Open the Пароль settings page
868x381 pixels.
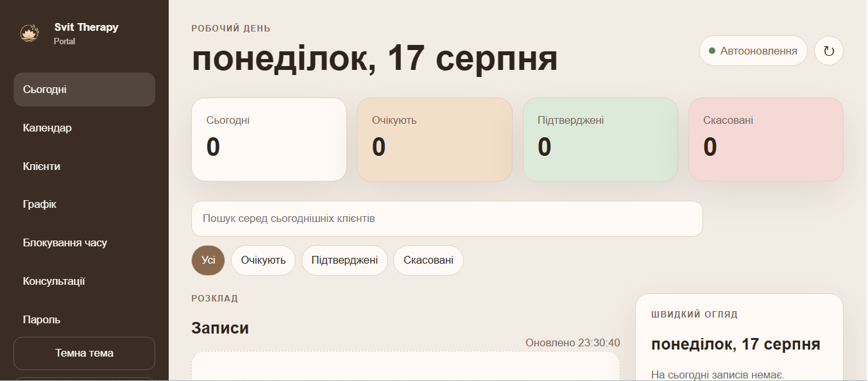tap(84, 319)
